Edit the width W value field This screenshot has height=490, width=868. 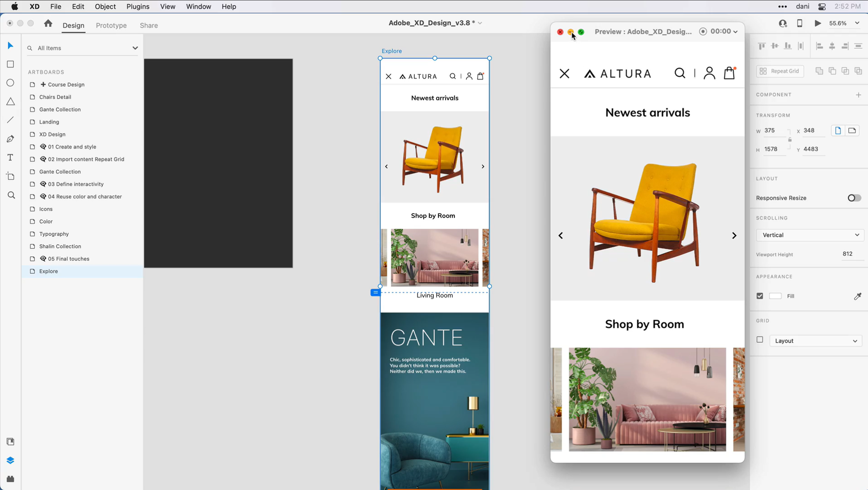tap(775, 131)
